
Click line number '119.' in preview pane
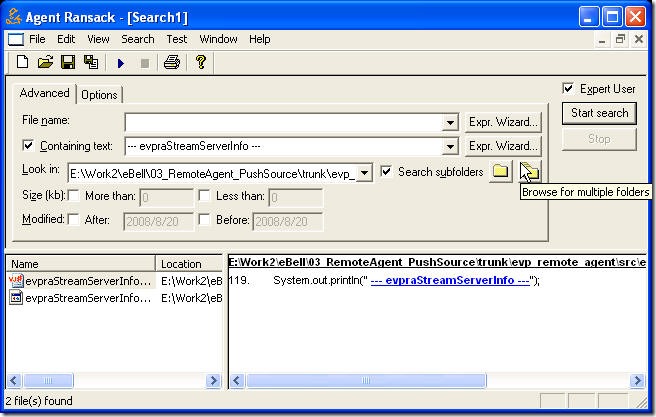pyautogui.click(x=239, y=280)
